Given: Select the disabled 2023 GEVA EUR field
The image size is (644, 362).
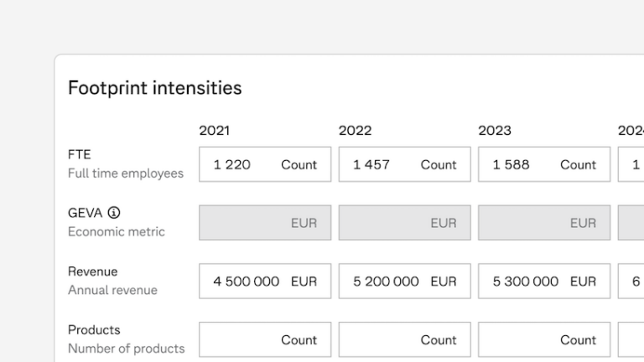Looking at the screenshot, I should point(544,222).
